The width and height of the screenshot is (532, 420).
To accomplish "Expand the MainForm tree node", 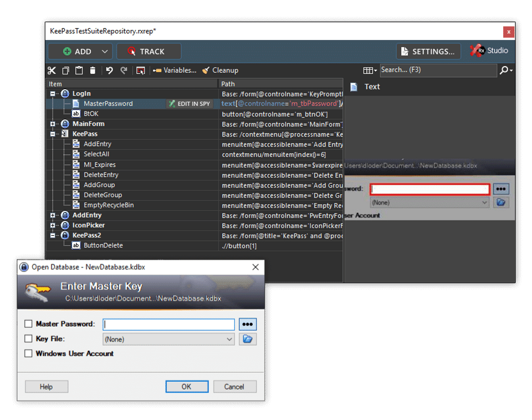I will point(53,124).
